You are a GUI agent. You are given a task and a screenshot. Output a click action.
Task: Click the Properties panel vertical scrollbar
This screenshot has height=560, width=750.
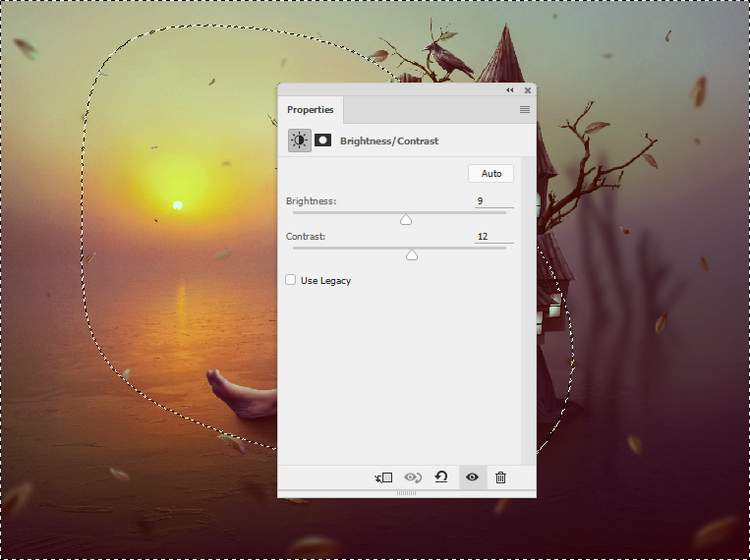[x=529, y=310]
